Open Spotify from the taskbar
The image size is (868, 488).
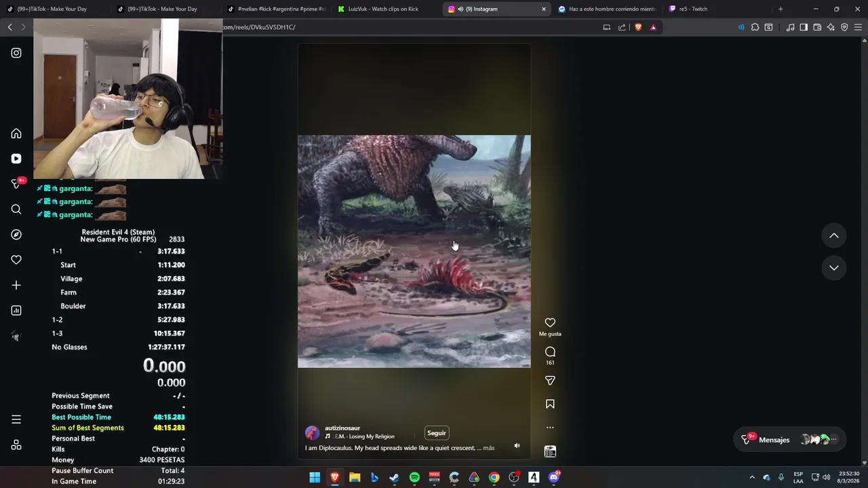(414, 477)
